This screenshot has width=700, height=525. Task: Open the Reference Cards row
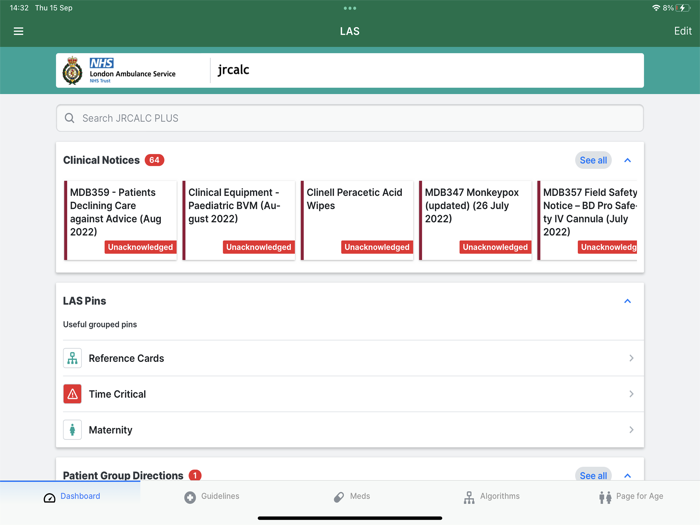pos(350,358)
